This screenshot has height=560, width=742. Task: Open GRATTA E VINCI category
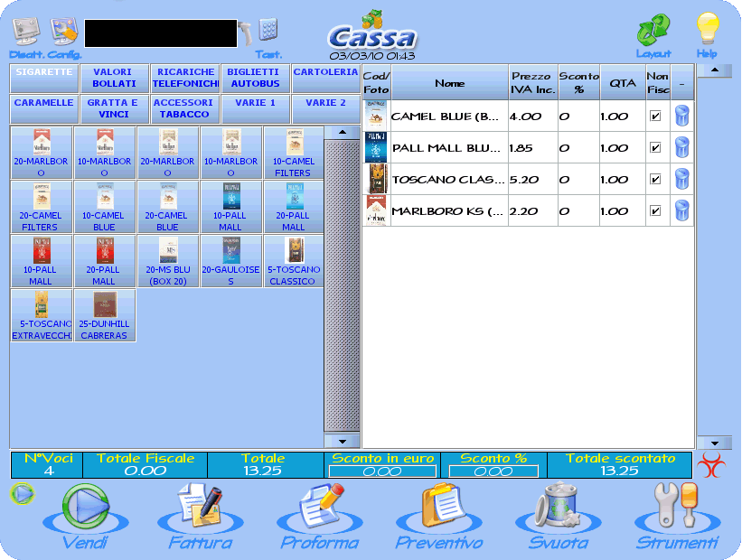(114, 108)
